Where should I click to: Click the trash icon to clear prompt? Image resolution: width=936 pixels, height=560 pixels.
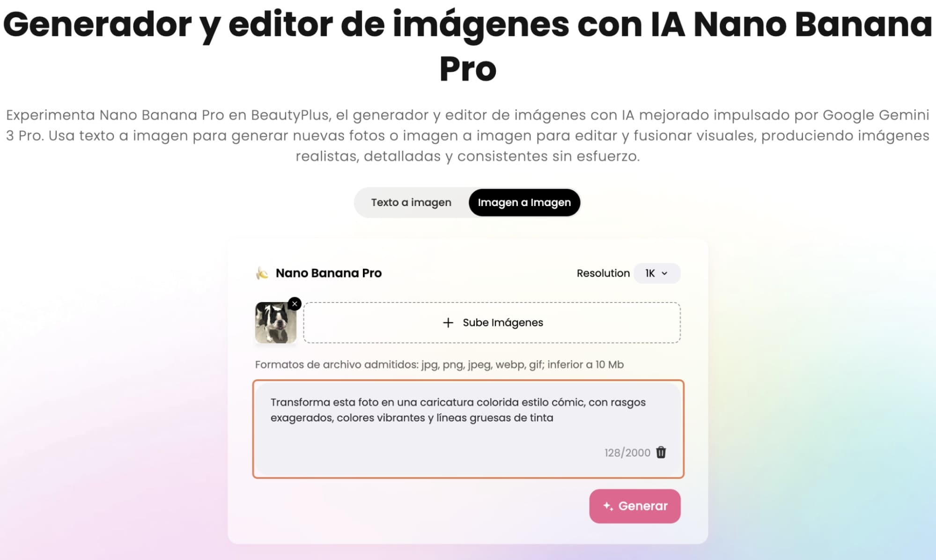tap(661, 452)
